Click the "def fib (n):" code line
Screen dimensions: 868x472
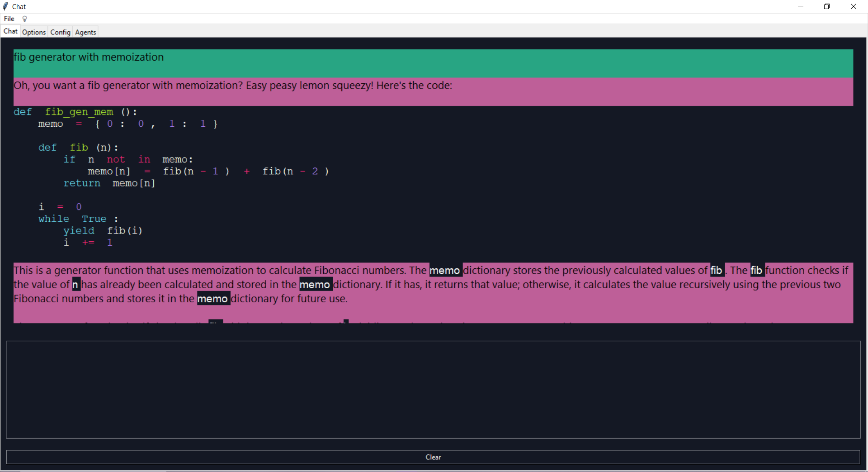[78, 148]
